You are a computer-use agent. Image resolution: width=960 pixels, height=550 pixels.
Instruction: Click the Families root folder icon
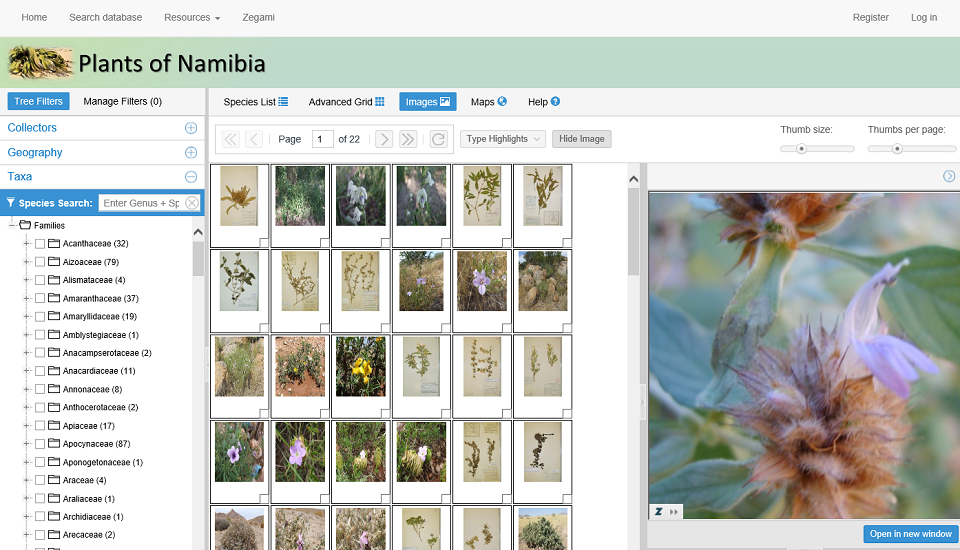pos(25,225)
